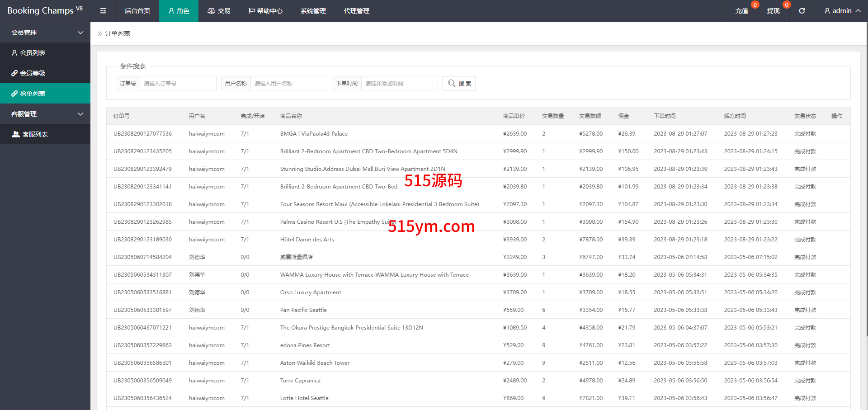Open the admin user dropdown
The width and height of the screenshot is (868, 410).
point(842,11)
